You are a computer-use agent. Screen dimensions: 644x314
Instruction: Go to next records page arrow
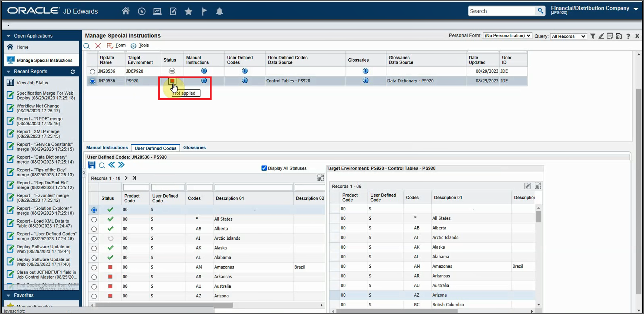126,178
